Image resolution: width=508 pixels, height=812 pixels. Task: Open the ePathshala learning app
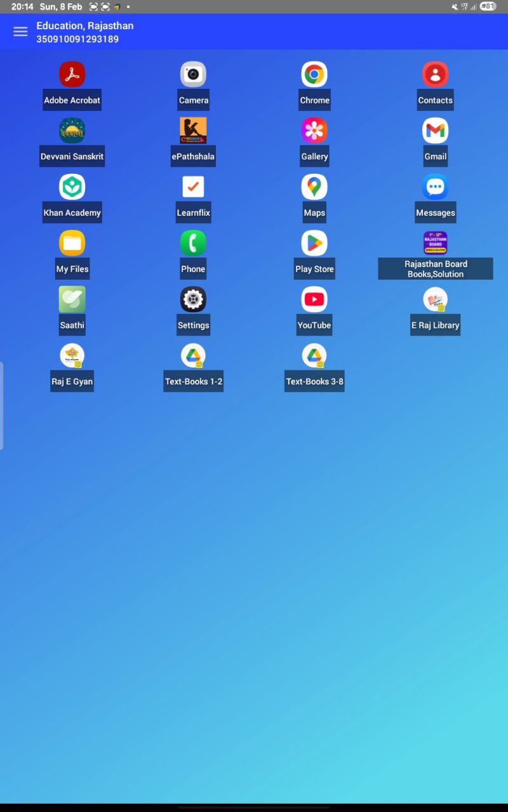click(193, 131)
